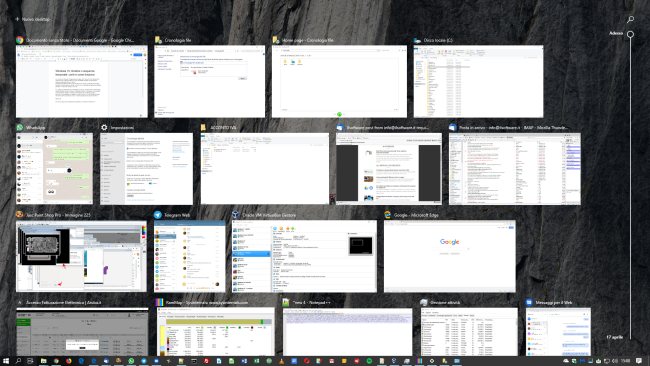Click RamMap icon beside RamMap Sysinternals title

(x=160, y=303)
